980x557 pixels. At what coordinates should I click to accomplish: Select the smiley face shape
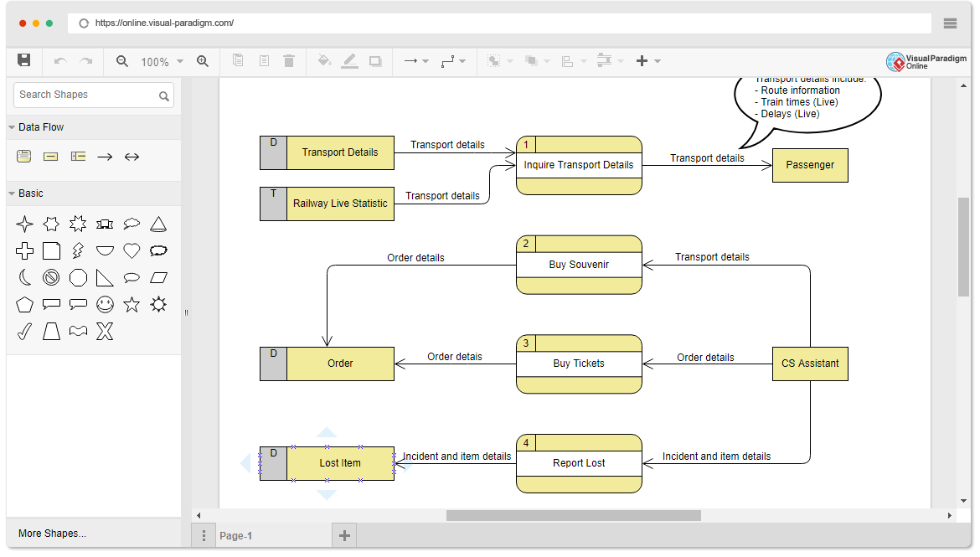(x=105, y=304)
